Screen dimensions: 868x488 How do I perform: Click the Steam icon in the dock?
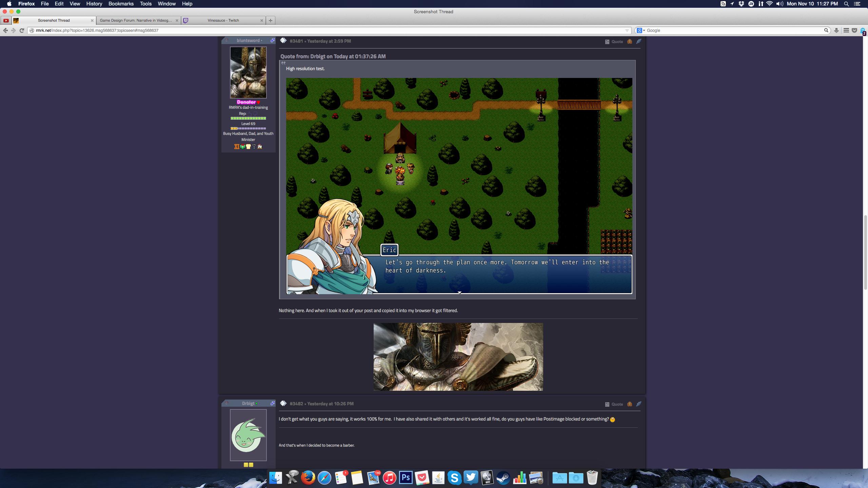(x=503, y=478)
